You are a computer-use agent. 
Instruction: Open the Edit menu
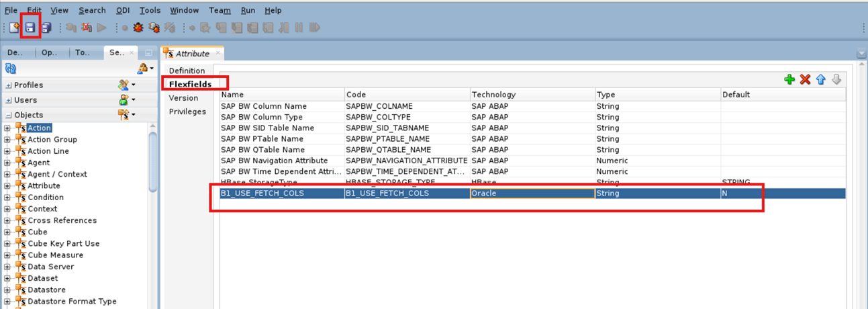pyautogui.click(x=34, y=10)
